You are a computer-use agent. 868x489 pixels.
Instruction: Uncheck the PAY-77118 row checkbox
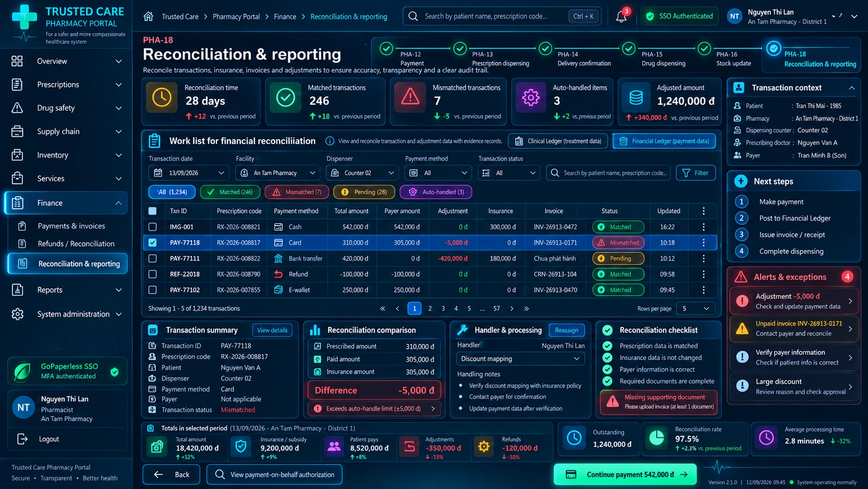[153, 243]
